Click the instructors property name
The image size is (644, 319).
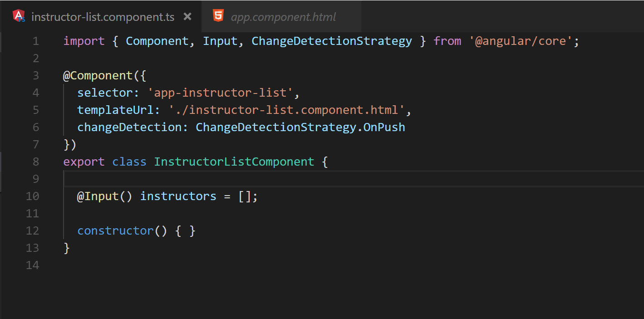click(x=178, y=196)
